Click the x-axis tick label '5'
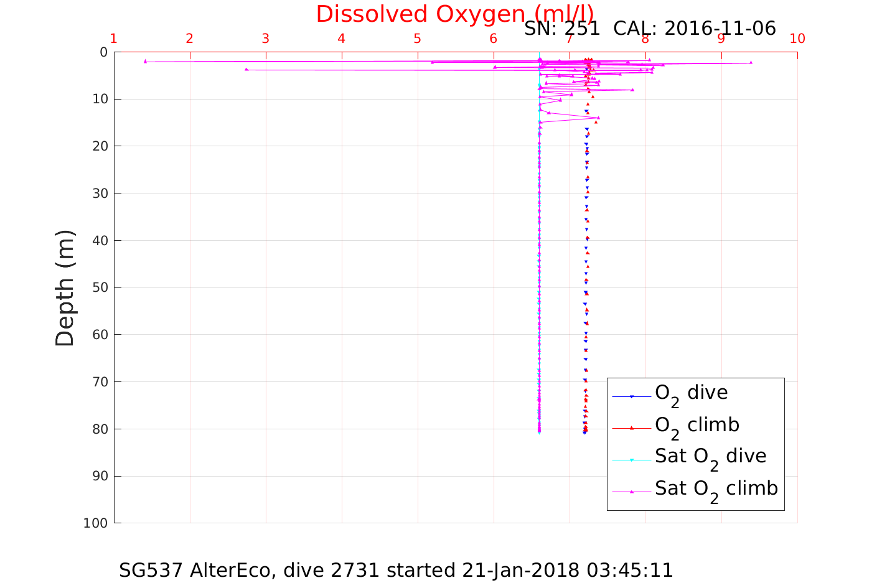 [x=417, y=39]
